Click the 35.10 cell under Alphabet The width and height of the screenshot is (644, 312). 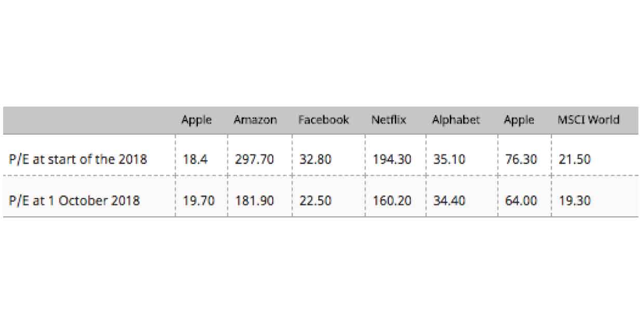click(x=449, y=159)
